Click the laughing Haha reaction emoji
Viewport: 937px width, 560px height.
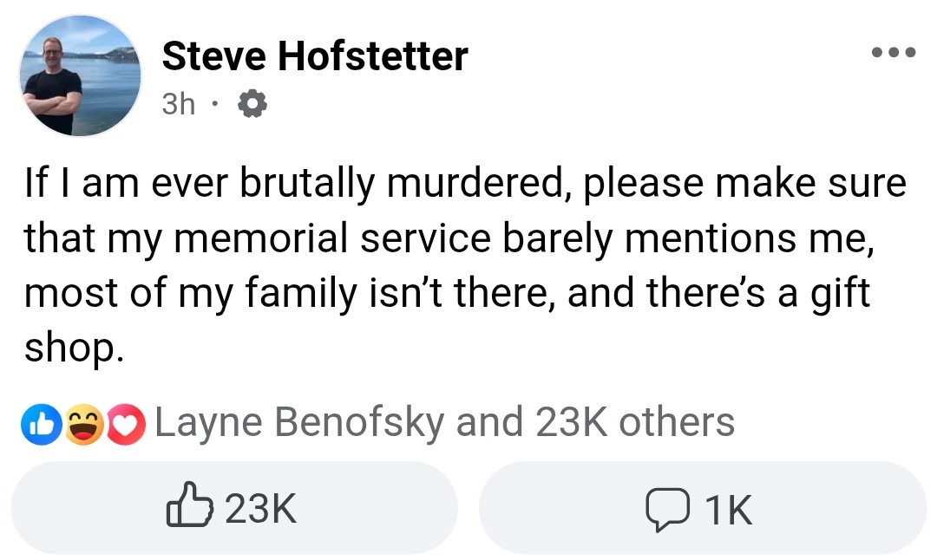(x=83, y=423)
